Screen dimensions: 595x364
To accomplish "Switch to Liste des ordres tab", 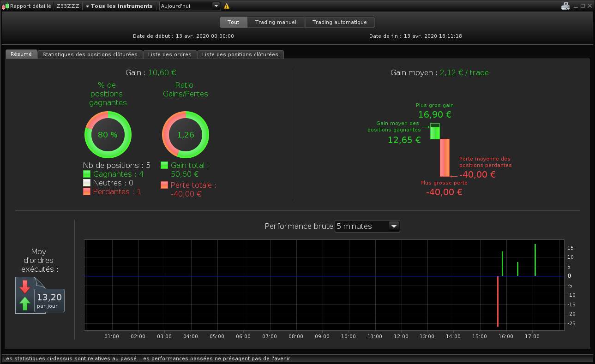I will click(x=170, y=54).
